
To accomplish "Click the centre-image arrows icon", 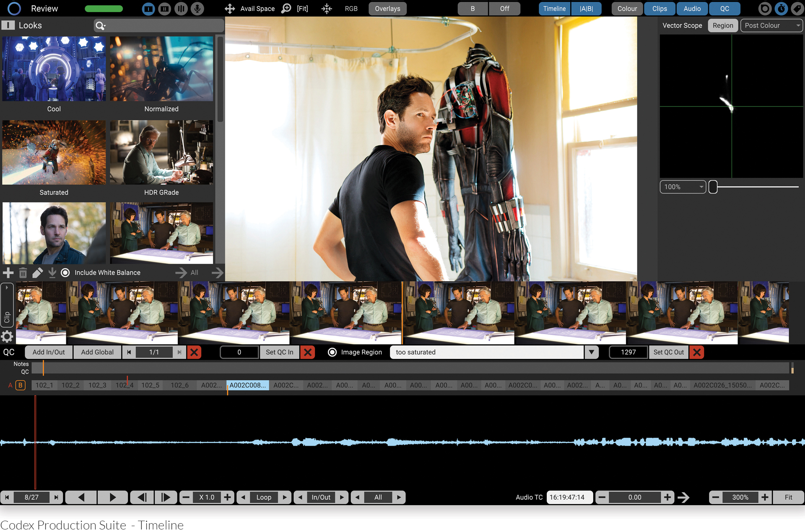I will [327, 8].
